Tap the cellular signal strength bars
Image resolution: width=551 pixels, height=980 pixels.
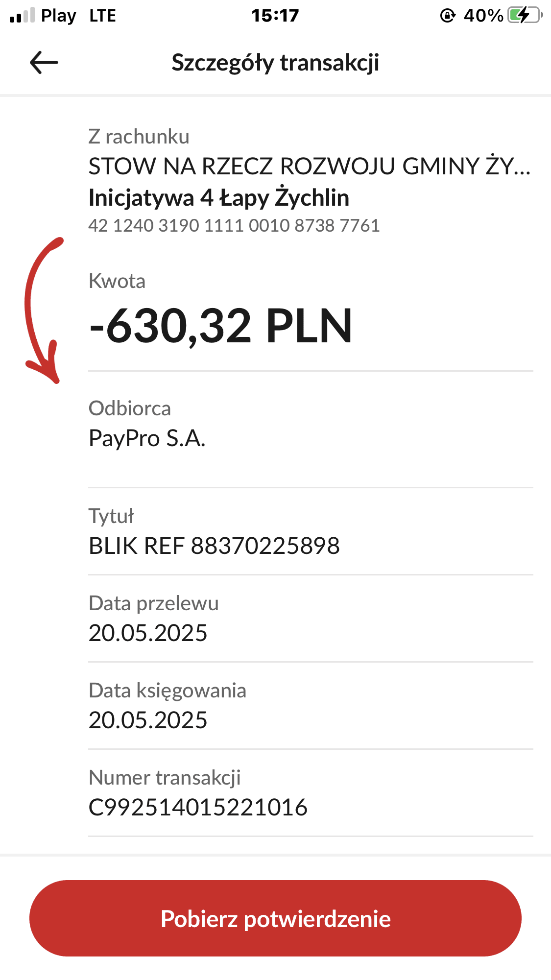click(x=23, y=15)
